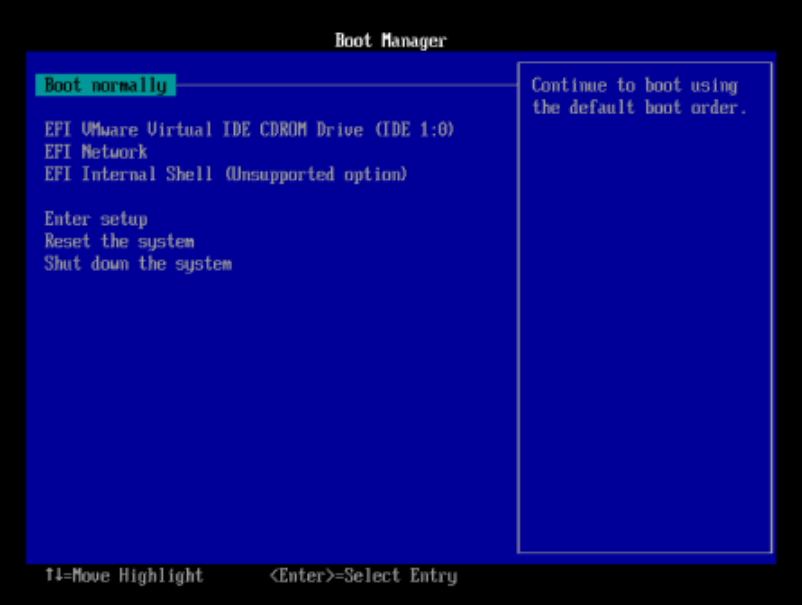Screen dimensions: 802x605
Task: Click the <Enter>=Select Entry hint
Action: tap(363, 576)
